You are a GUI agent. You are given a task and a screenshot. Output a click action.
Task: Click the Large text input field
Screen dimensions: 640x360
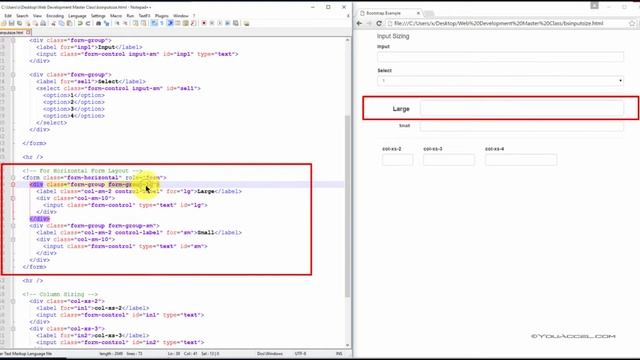pyautogui.click(x=522, y=109)
